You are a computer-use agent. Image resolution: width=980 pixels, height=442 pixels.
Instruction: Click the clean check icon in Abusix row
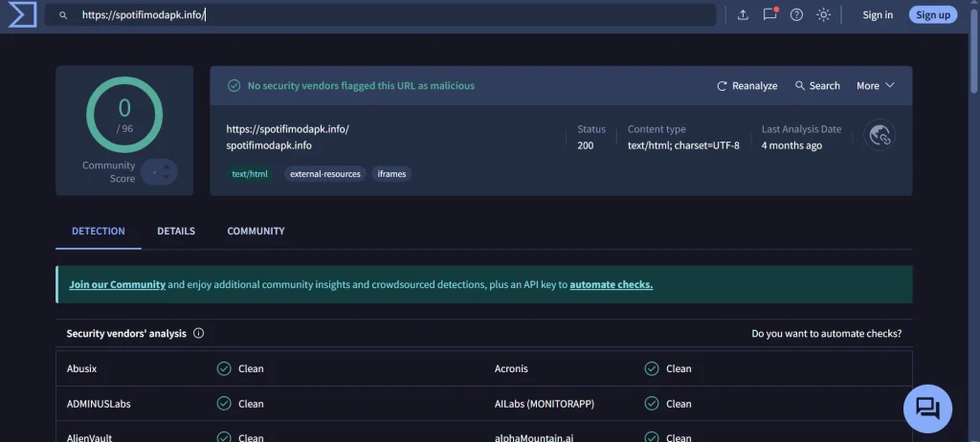[x=224, y=369]
